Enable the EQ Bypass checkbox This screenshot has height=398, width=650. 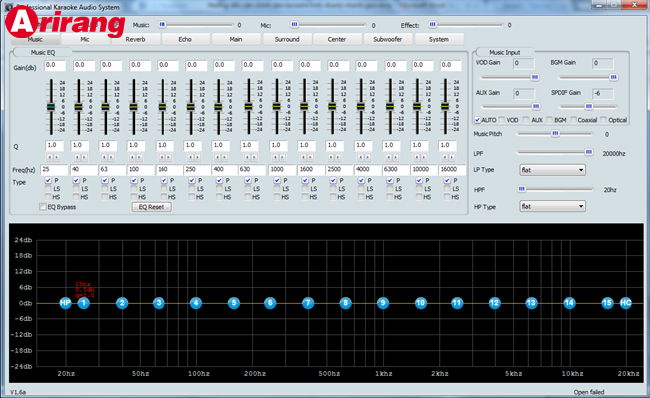point(43,207)
